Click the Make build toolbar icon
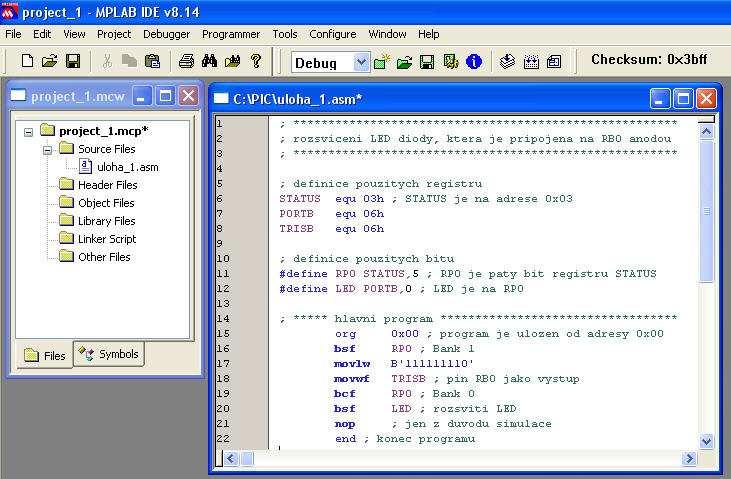The image size is (731, 479). tap(508, 62)
